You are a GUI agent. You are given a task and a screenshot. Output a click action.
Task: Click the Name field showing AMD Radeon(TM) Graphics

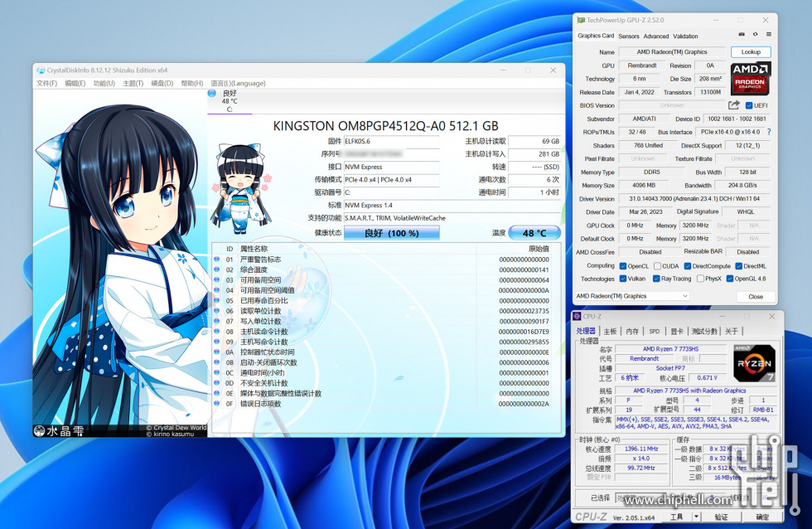click(x=672, y=51)
